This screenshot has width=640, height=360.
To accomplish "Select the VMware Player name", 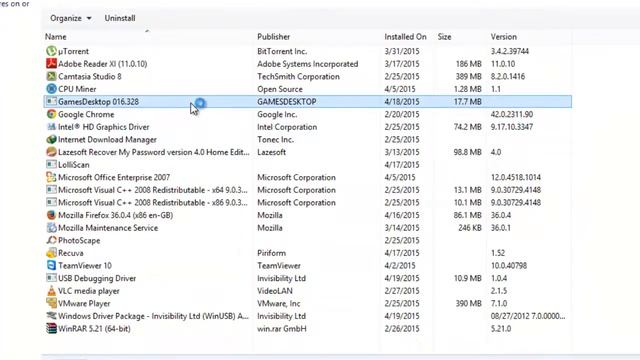I will click(84, 304).
